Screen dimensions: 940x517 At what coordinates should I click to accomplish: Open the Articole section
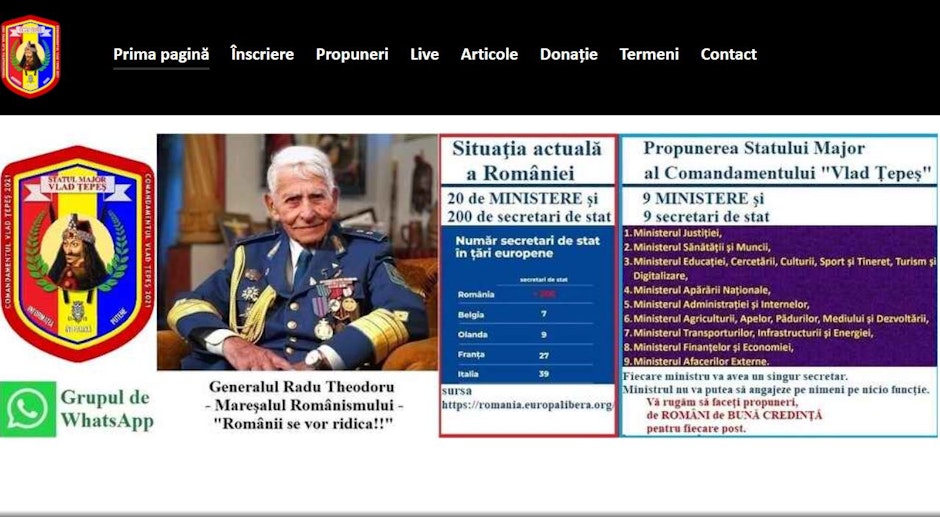click(x=489, y=55)
